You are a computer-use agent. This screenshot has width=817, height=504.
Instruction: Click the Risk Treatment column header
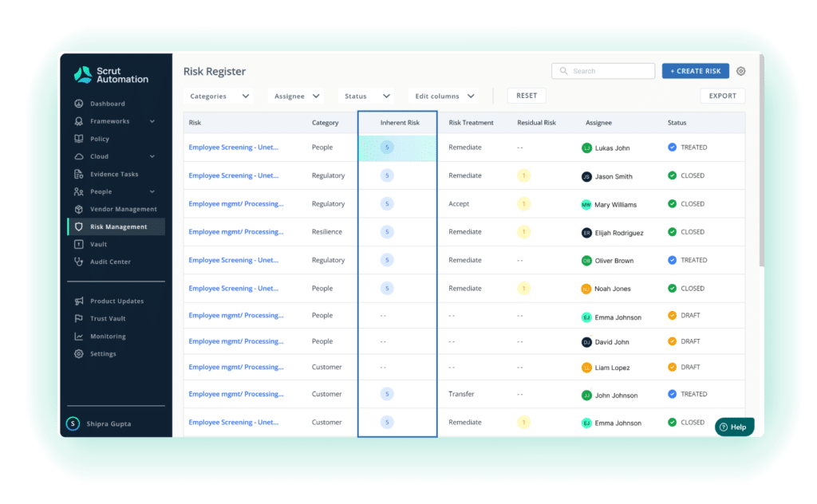471,123
